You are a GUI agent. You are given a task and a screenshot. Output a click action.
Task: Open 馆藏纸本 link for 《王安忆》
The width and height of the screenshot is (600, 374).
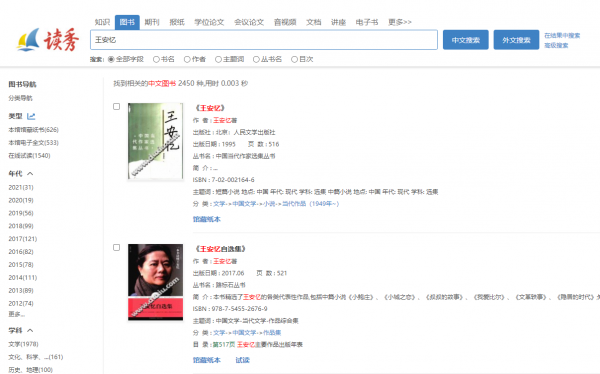point(207,219)
